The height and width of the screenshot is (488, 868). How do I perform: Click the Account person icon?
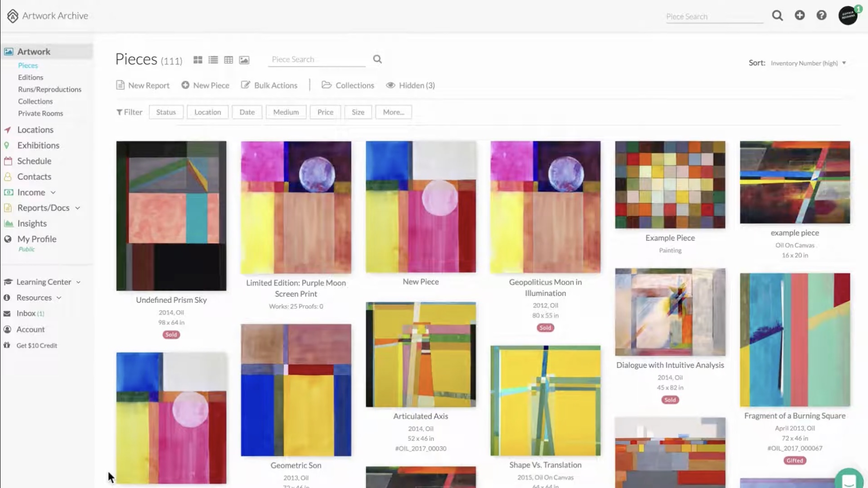(x=7, y=330)
